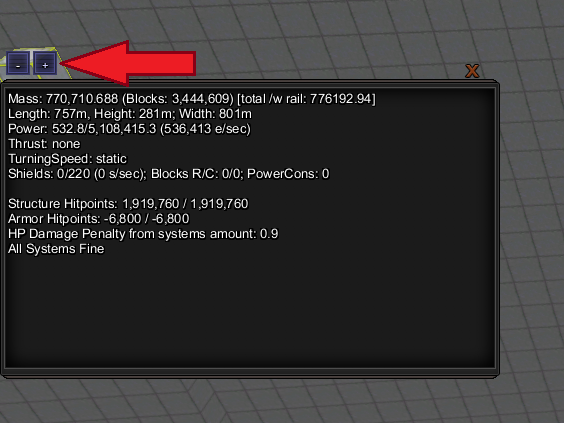
Task: Click the total /w rail figure
Action: pyautogui.click(x=306, y=99)
